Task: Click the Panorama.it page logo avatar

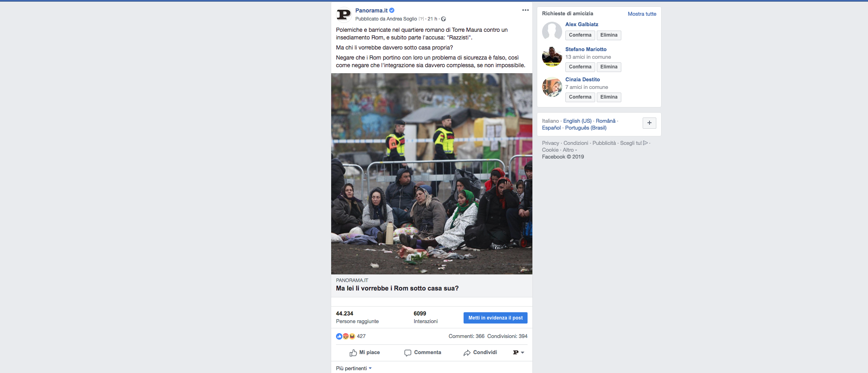Action: (344, 15)
